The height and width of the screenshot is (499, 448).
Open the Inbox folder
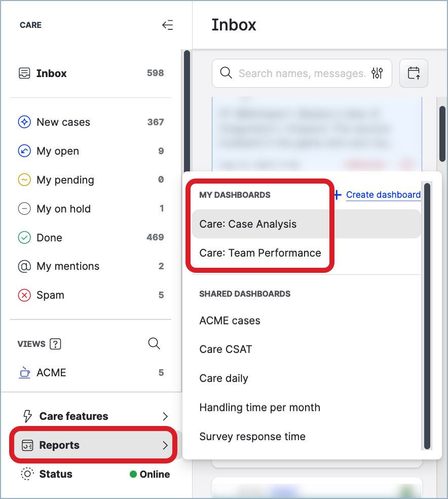point(51,74)
